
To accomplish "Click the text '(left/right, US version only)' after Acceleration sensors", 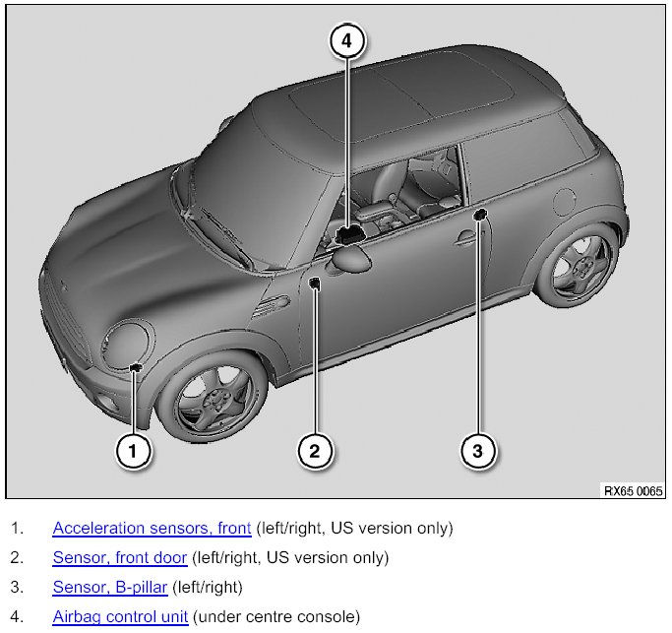I will tap(354, 528).
